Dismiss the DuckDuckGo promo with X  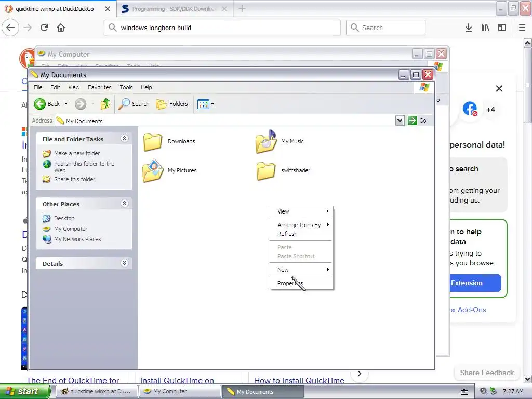coord(499,88)
